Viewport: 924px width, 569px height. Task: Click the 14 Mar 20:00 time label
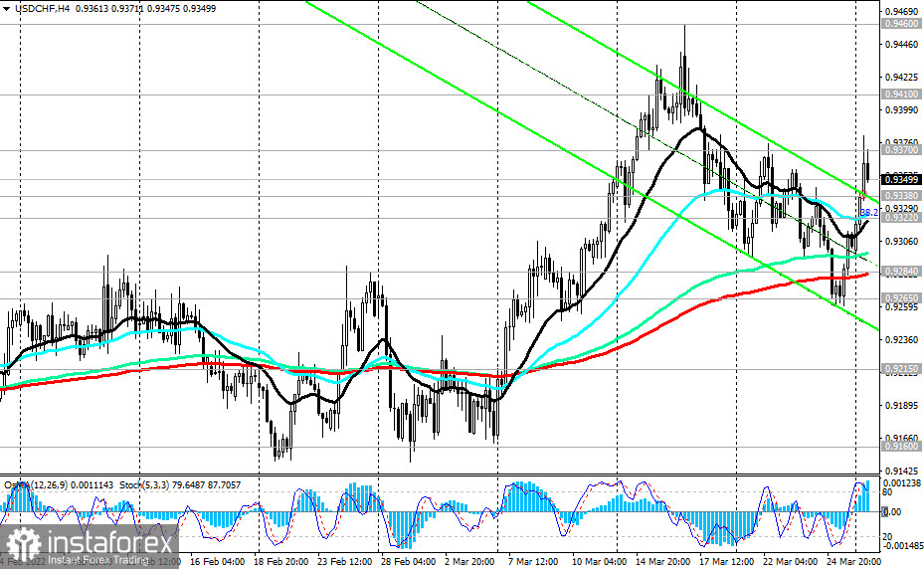coord(663,561)
